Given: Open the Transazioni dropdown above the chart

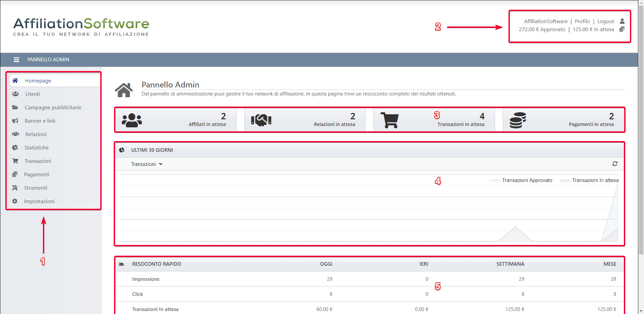Looking at the screenshot, I should click(147, 164).
